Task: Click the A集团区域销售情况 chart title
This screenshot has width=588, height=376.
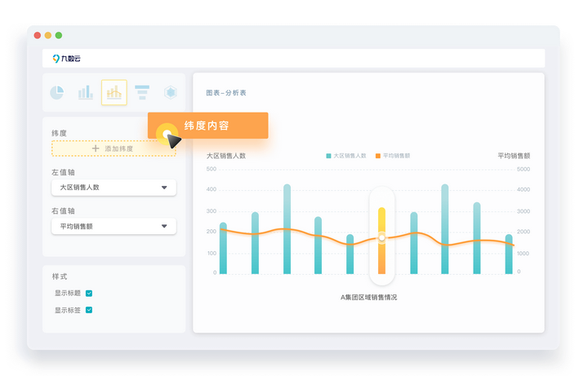Action: click(368, 298)
